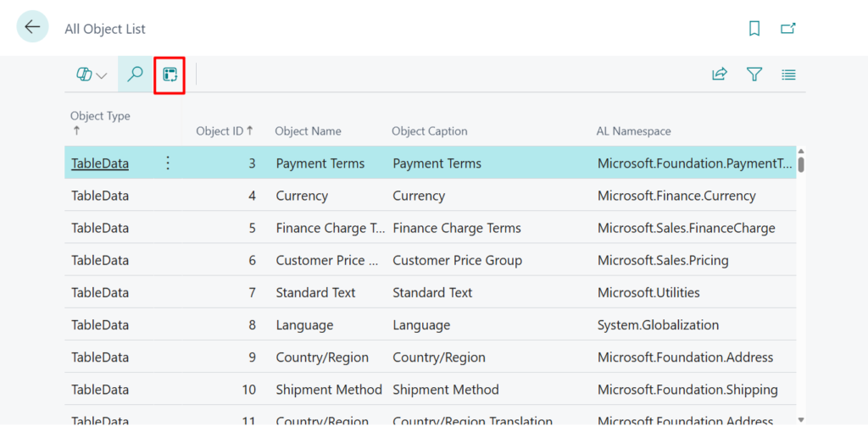This screenshot has width=868, height=443.
Task: Click the Object Caption column header
Action: point(429,131)
